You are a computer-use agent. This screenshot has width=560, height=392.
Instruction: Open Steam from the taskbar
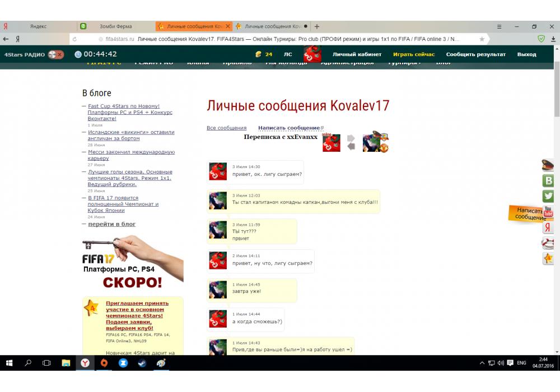click(x=142, y=363)
